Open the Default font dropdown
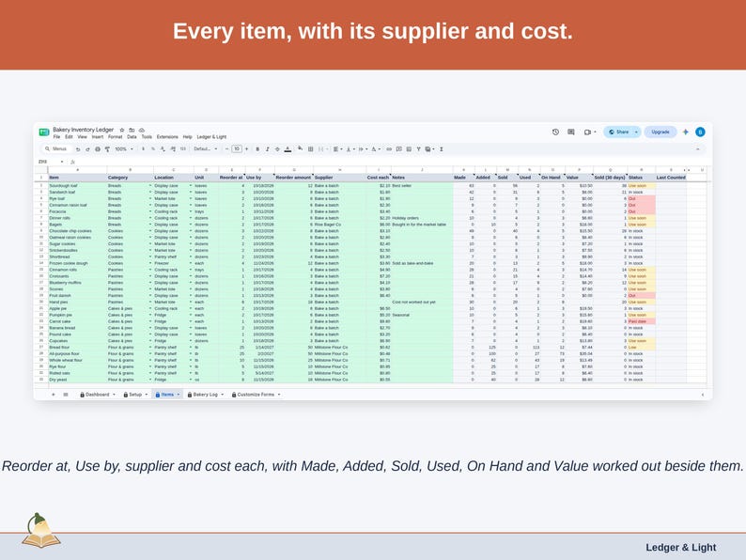Image resolution: width=746 pixels, height=560 pixels. pos(206,148)
